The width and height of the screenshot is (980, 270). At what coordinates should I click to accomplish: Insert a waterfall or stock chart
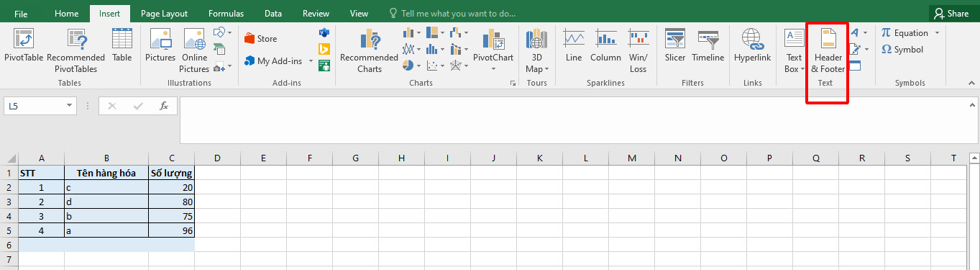[x=459, y=32]
